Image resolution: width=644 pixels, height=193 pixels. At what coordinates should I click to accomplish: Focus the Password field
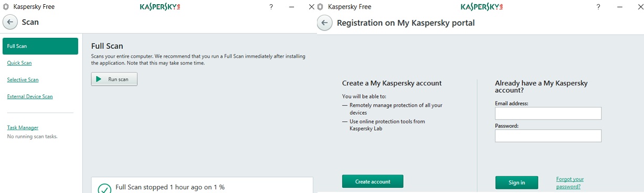pos(548,136)
